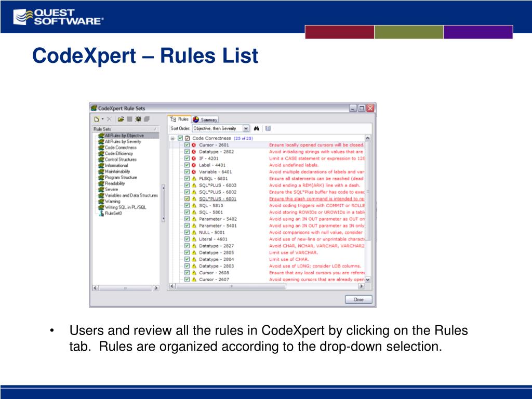Image resolution: width=532 pixels, height=399 pixels.
Task: Toggle the Code Correctness group checkbox
Action: click(180, 138)
